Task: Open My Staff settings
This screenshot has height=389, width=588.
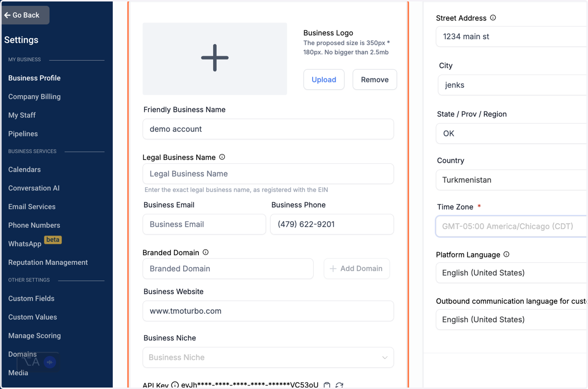Action: click(22, 115)
